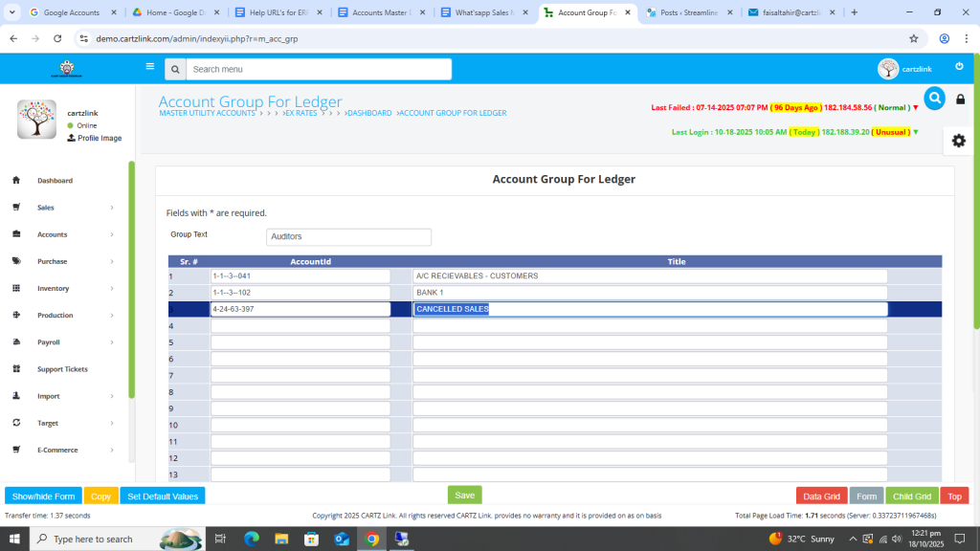Click the DASHBOARD breadcrumb link

pyautogui.click(x=369, y=113)
